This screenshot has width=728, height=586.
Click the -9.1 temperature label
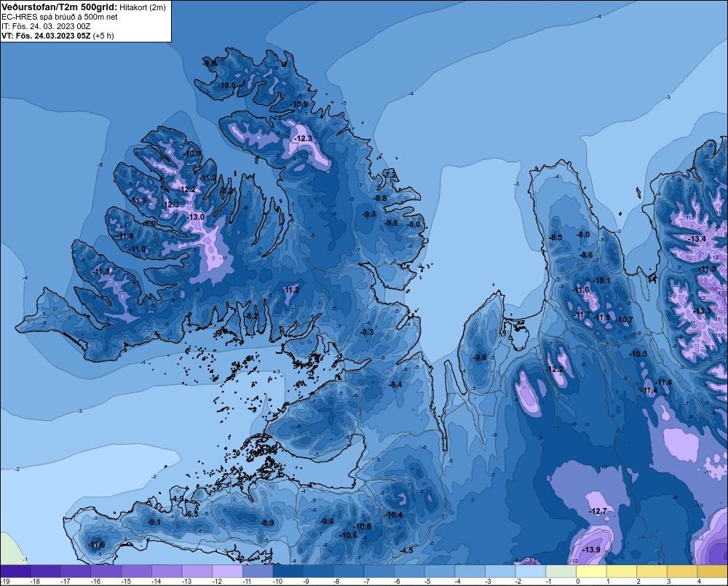[154, 523]
